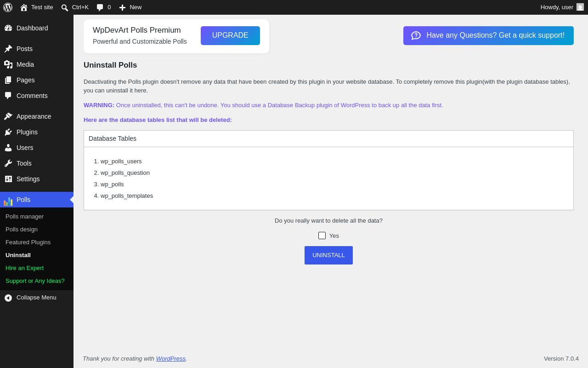Image resolution: width=588 pixels, height=368 pixels.
Task: Click the Pages icon in sidebar
Action: 8,80
